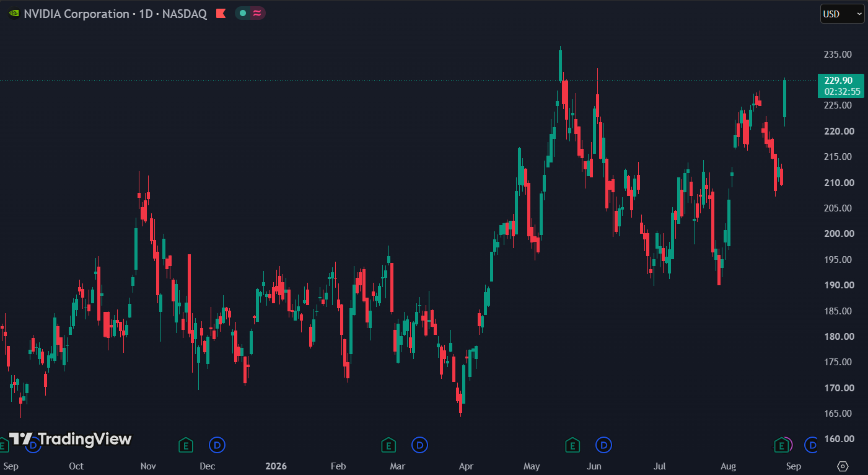The height and width of the screenshot is (475, 868).
Task: Click the Apr label on time axis
Action: pyautogui.click(x=467, y=466)
